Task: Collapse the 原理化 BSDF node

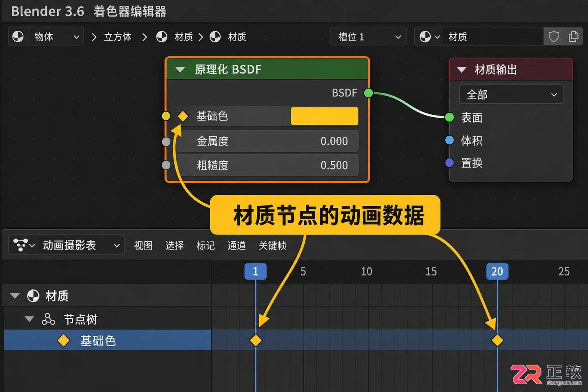Action: coord(180,70)
